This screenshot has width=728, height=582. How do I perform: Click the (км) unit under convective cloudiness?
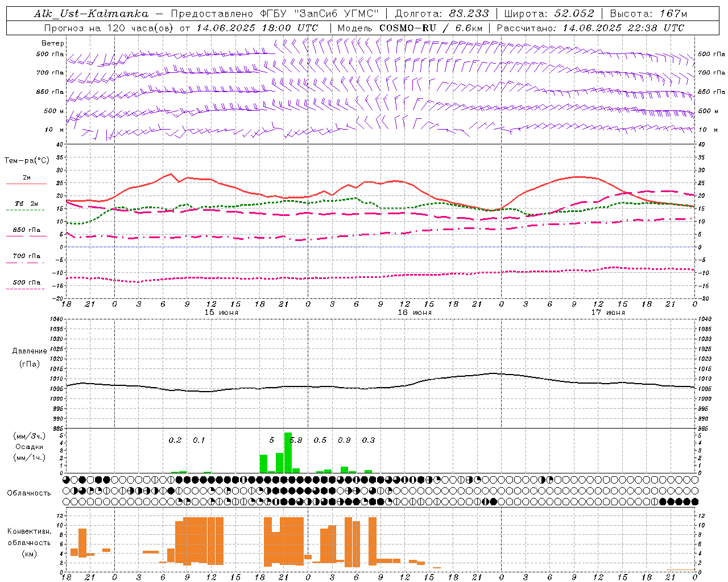click(x=29, y=554)
